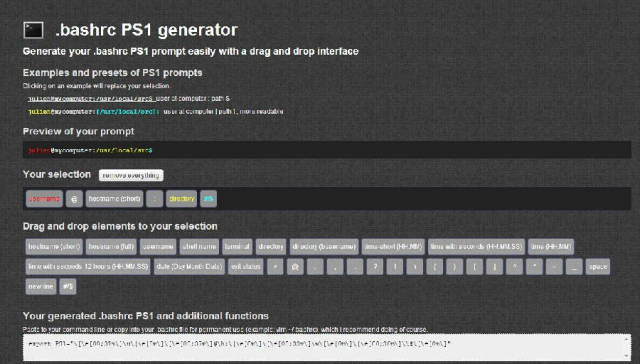Pick the hostname (full) element
Viewport: 640px width, 364px height.
[x=111, y=247]
